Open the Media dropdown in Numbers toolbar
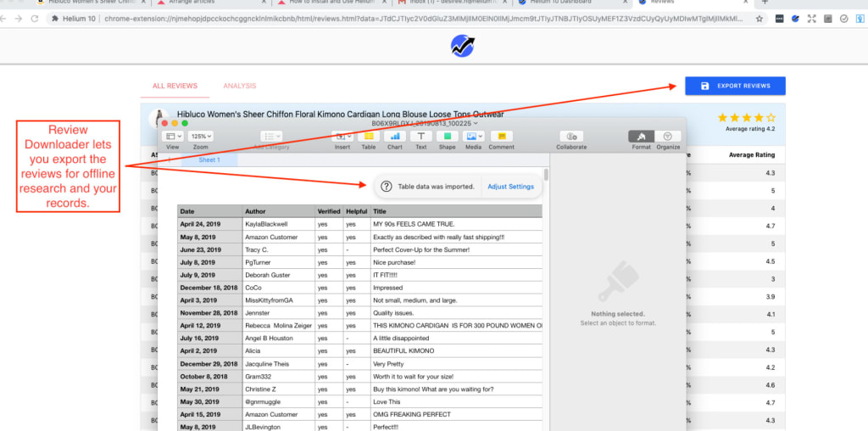Viewport: 868px width, 431px height. point(473,137)
